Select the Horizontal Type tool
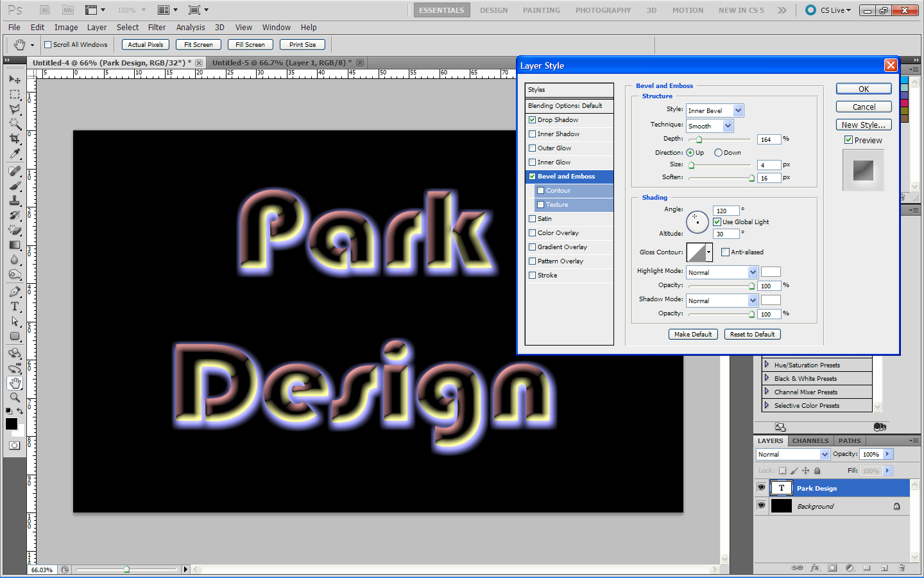Screen dimensions: 924x578 (15, 306)
